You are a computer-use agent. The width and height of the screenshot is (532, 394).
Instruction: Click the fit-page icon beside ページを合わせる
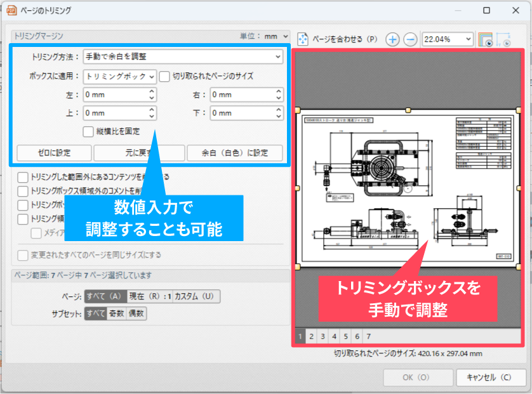pos(303,39)
